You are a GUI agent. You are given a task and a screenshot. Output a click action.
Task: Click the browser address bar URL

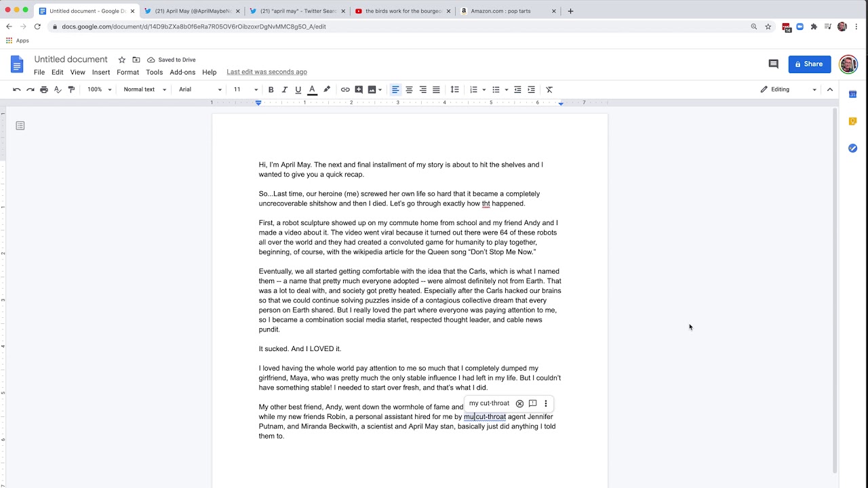tap(194, 26)
